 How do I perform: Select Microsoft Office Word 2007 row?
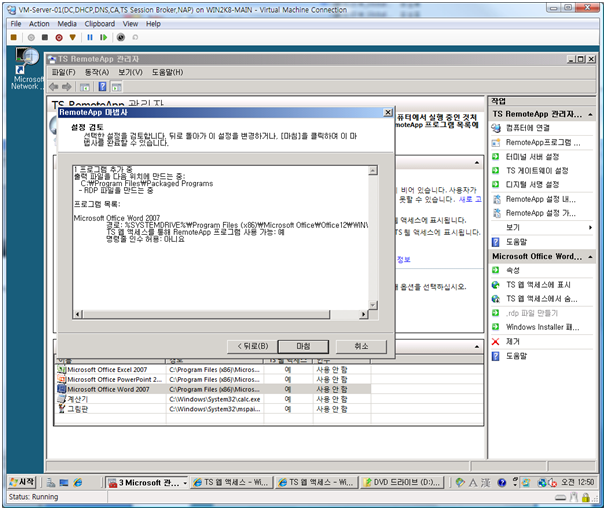[214, 389]
